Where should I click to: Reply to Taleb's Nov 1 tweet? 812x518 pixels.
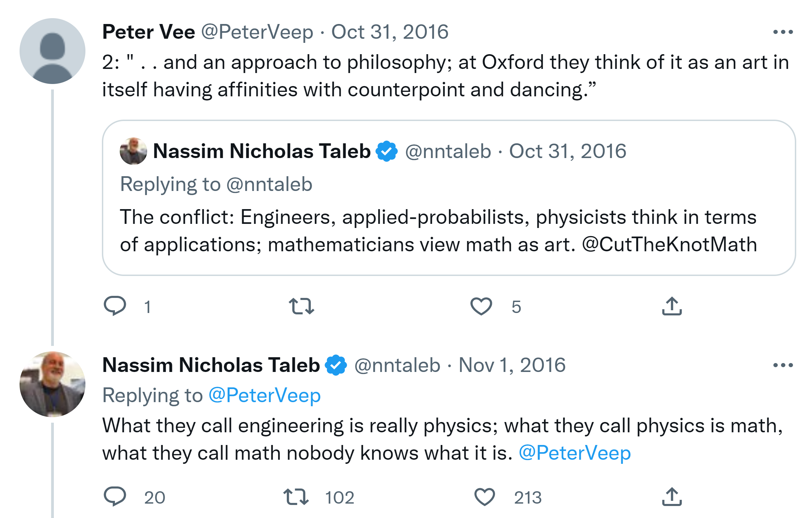pyautogui.click(x=115, y=496)
